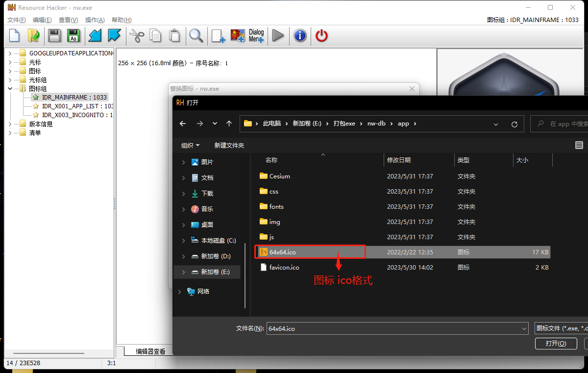Viewport: 588px width, 373px height.
Task: Click the view options icon in dialog
Action: [579, 145]
